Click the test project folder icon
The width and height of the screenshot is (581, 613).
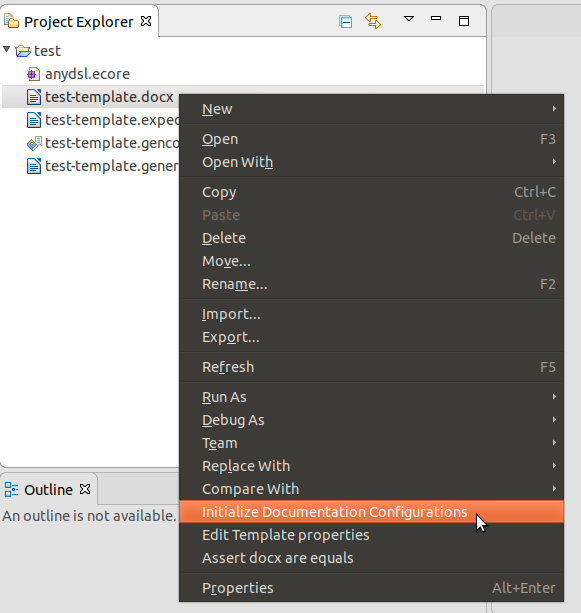coord(23,51)
